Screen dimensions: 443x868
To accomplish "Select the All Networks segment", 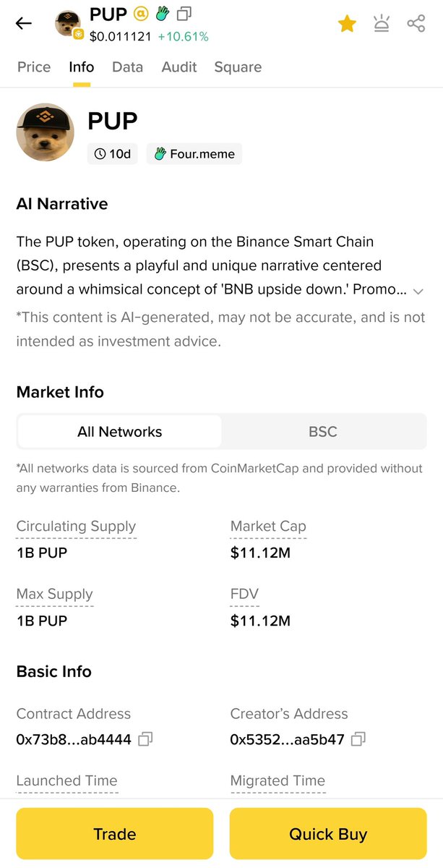I will (x=120, y=432).
